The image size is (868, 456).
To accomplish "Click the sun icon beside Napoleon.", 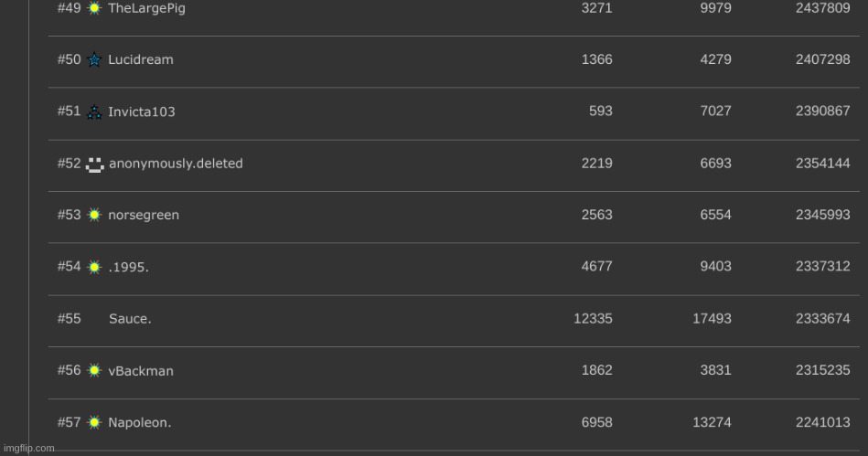I will pyautogui.click(x=94, y=423).
